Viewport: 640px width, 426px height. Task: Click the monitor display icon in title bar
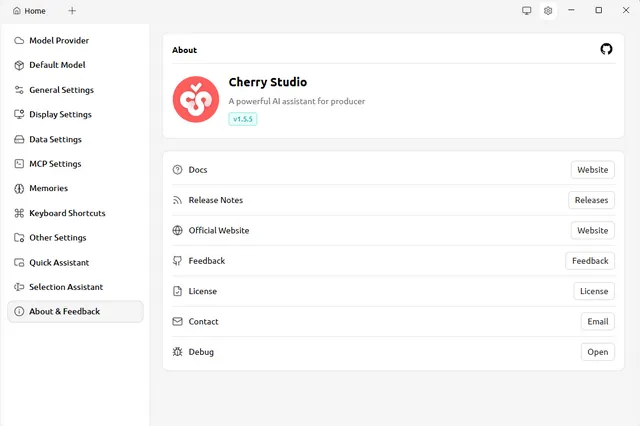[527, 11]
